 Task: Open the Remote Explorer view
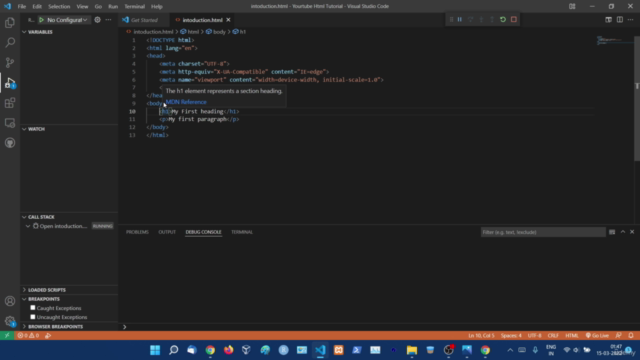10,123
